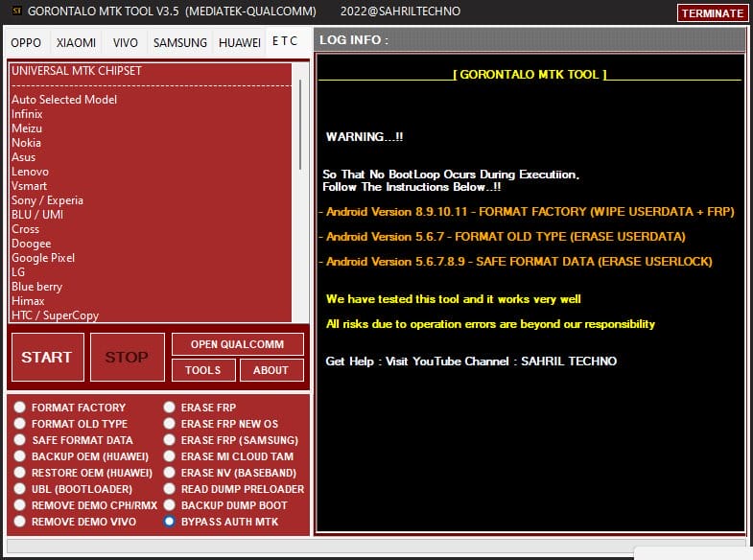
Task: Click the WARNING...!! text in log
Action: 365,137
